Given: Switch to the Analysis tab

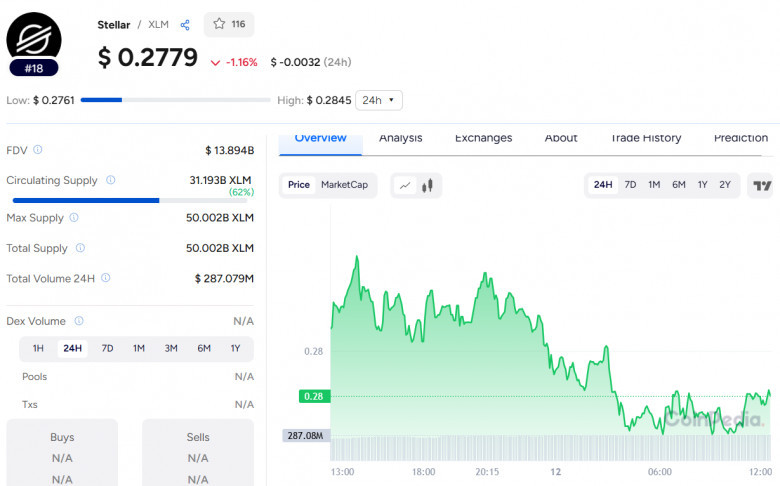Looking at the screenshot, I should click(x=400, y=138).
